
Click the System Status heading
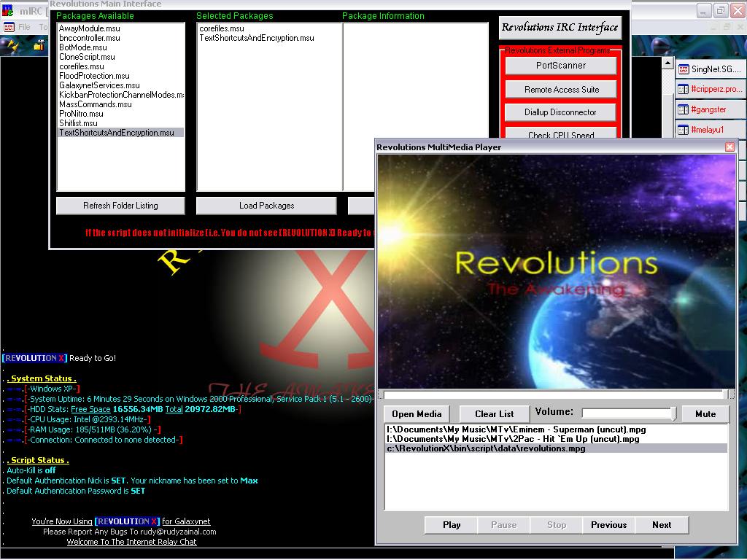tap(42, 378)
